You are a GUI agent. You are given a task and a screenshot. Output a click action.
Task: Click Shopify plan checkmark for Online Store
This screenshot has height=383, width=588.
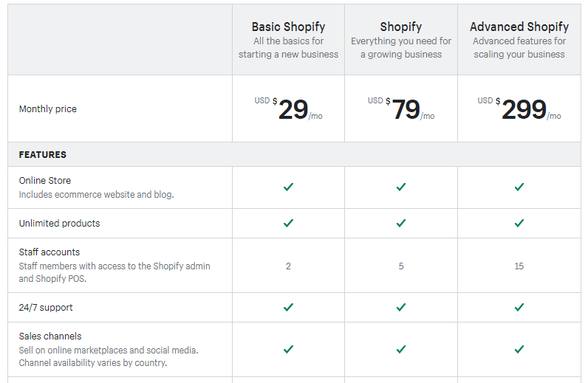pos(401,187)
